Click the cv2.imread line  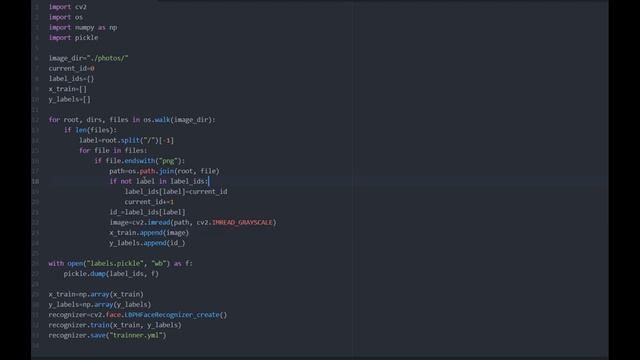pos(193,222)
